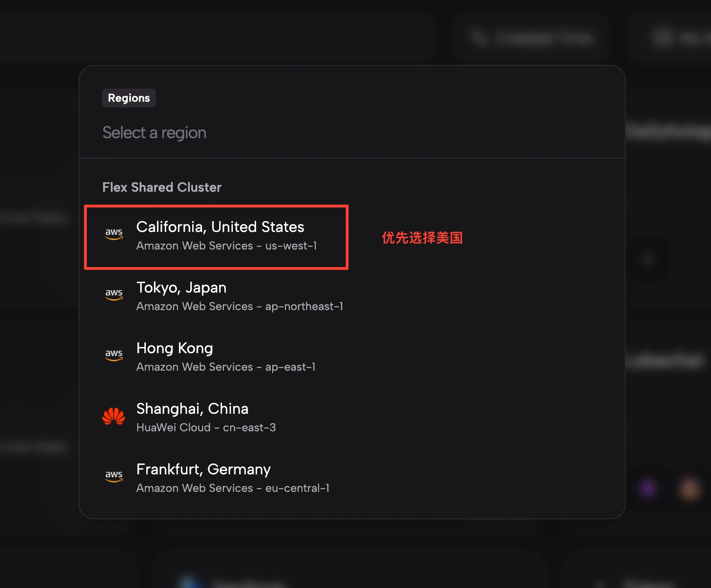Screen dimensions: 711x588
Task: Select the California, United States region
Action: pos(216,237)
